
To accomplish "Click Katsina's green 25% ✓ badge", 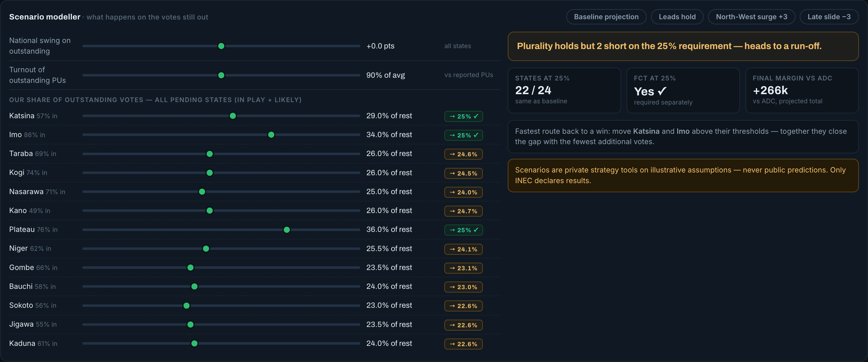I will pyautogui.click(x=463, y=116).
